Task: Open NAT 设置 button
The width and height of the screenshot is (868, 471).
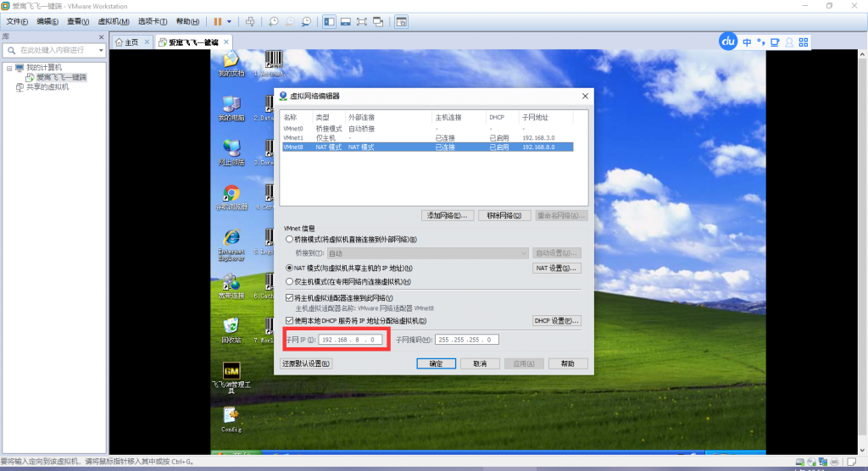Action: (x=556, y=268)
